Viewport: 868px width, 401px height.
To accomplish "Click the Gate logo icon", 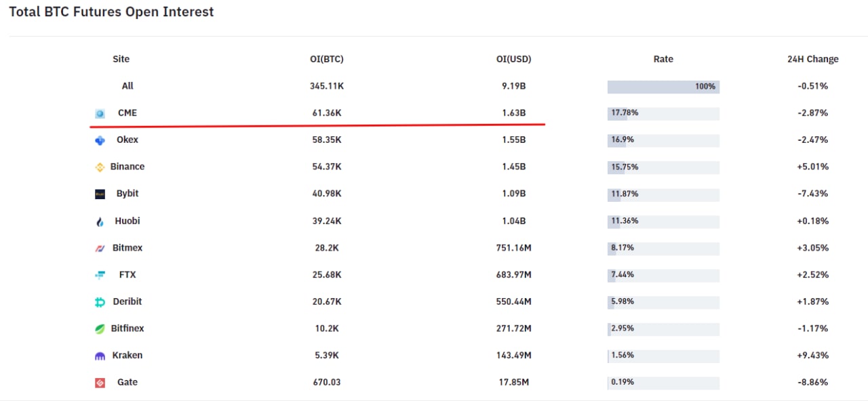I will 100,383.
